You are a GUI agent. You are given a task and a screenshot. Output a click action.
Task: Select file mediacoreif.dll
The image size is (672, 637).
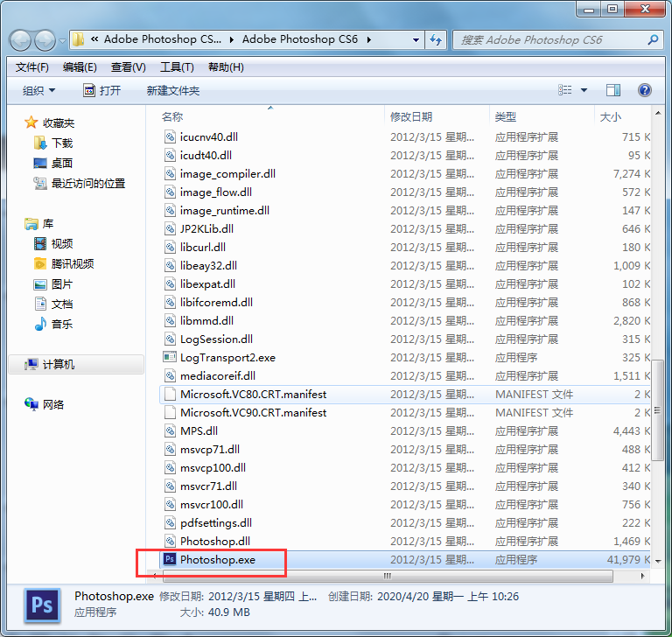[x=217, y=376]
